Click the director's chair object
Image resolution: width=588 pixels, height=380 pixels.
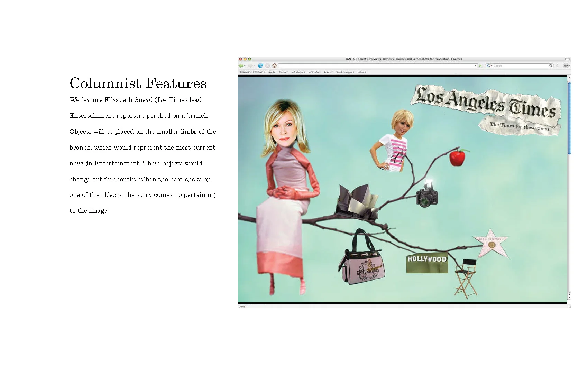[466, 278]
